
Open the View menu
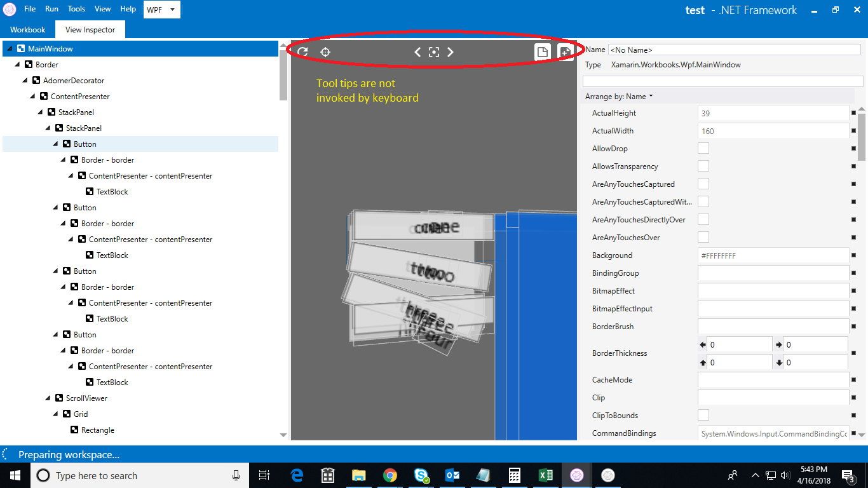102,9
